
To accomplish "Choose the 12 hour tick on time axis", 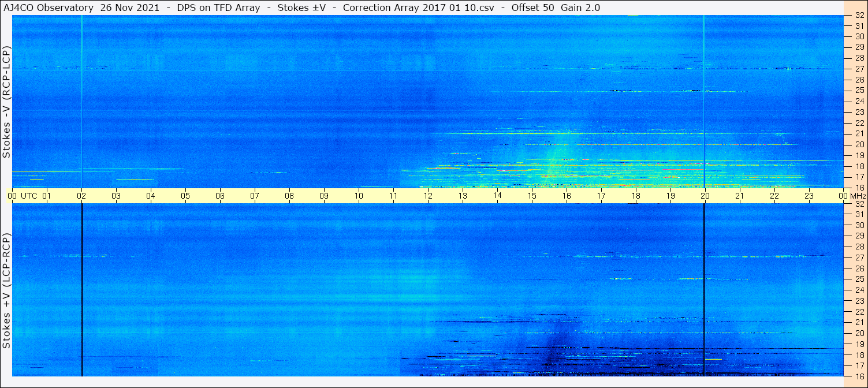I will click(428, 196).
